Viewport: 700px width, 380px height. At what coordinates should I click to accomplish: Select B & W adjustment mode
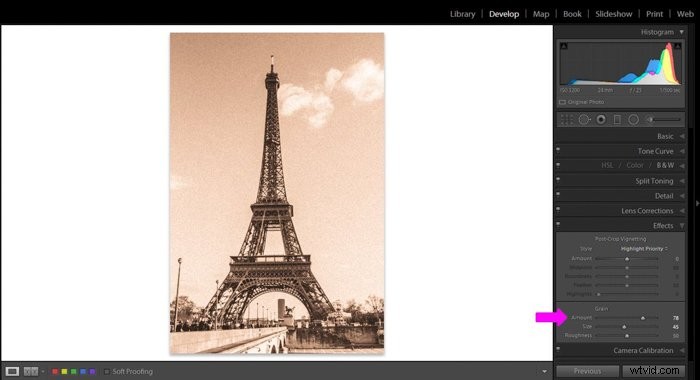[x=665, y=165]
